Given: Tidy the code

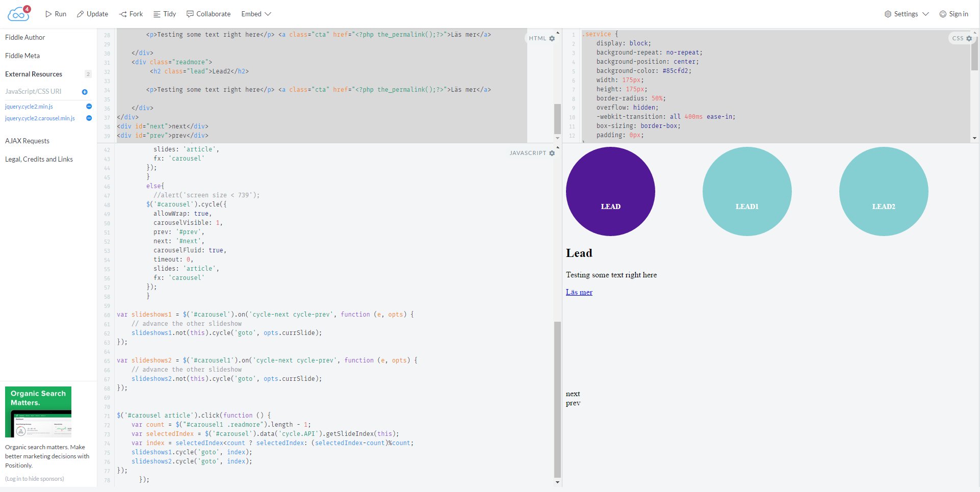Looking at the screenshot, I should pyautogui.click(x=165, y=14).
